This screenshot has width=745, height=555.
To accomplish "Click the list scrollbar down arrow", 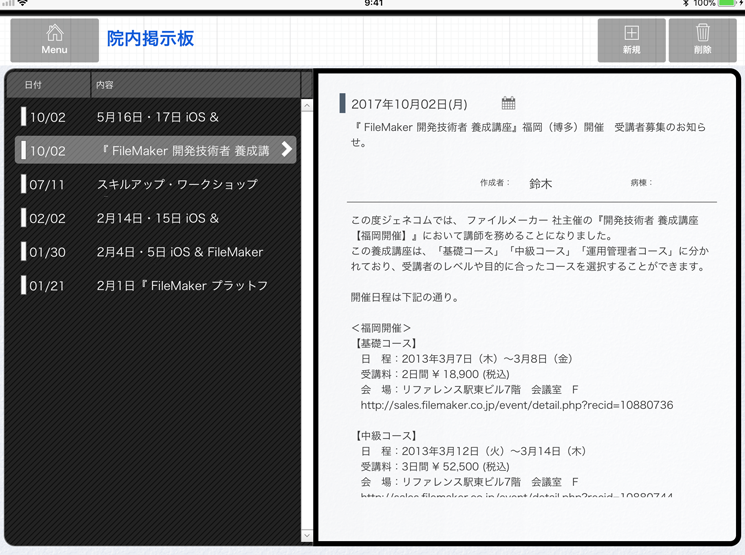I will click(x=308, y=536).
